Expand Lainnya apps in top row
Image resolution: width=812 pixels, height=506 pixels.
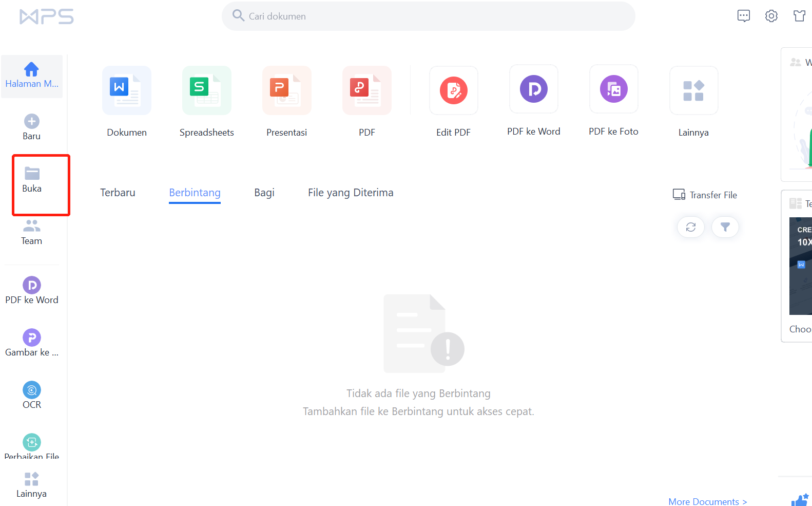pos(693,91)
